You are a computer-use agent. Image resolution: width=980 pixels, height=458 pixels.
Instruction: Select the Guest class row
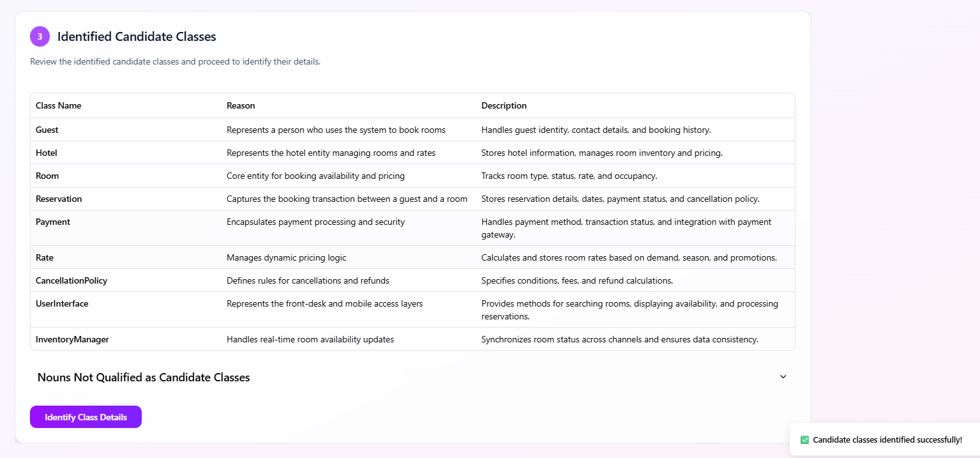[47, 130]
